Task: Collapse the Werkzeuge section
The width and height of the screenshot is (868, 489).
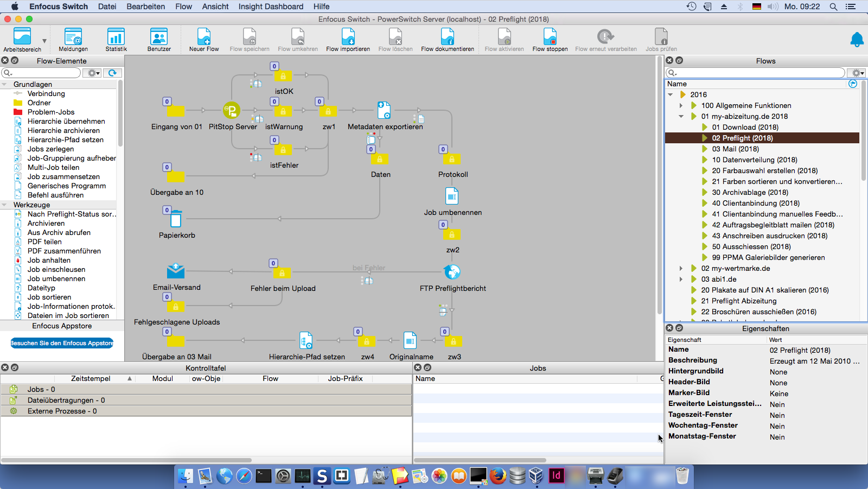Action: pyautogui.click(x=4, y=205)
